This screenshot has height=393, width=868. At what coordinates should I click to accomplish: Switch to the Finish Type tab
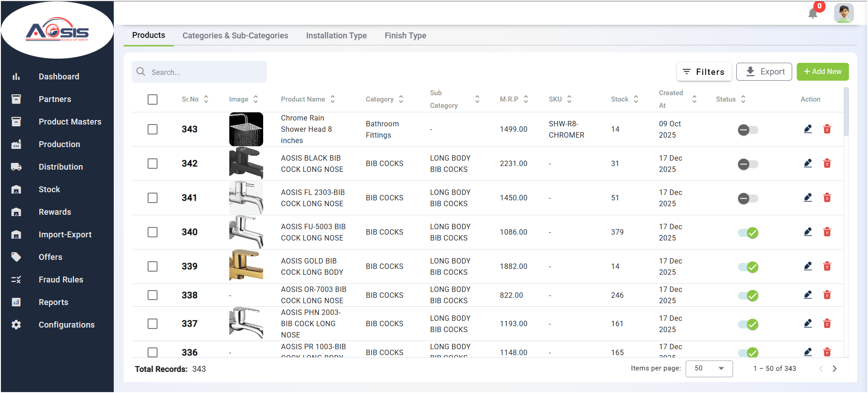pos(405,36)
